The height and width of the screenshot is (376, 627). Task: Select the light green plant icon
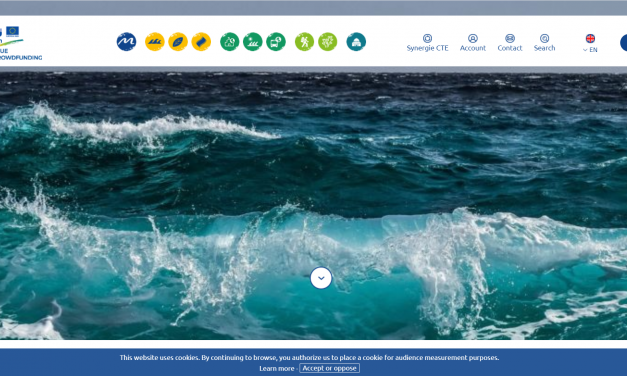tap(327, 42)
